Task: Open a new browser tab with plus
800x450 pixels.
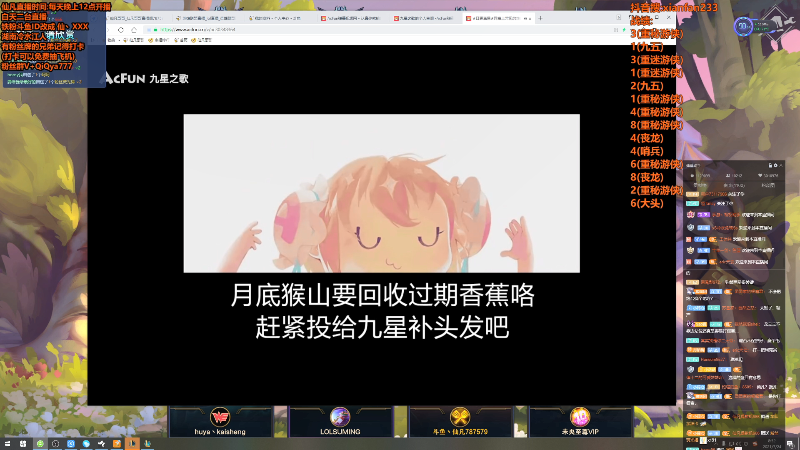Action: (x=540, y=18)
